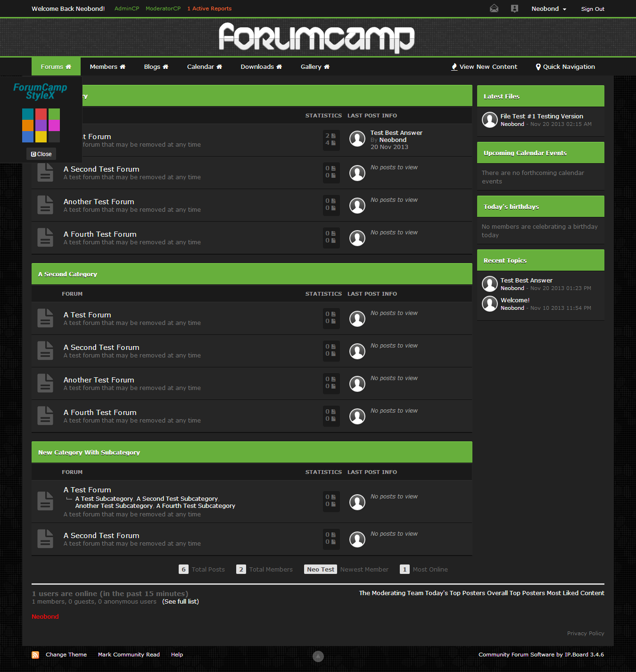This screenshot has width=636, height=672.
Task: View the 1 Active Reports link
Action: (209, 8)
